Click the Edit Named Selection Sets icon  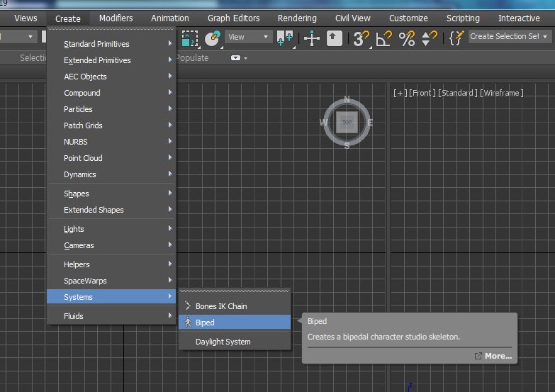click(x=457, y=38)
